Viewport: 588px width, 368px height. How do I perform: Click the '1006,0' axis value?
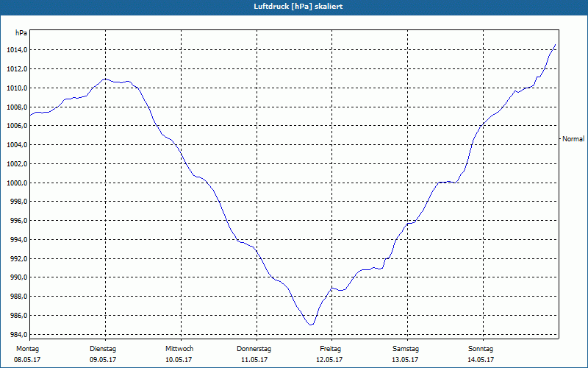coord(16,126)
